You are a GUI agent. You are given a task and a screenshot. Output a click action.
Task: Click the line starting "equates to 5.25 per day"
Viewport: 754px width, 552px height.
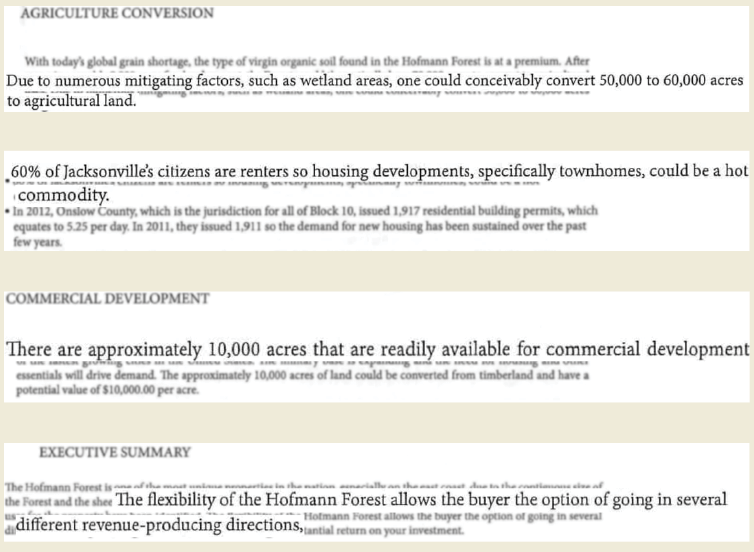coord(300,226)
